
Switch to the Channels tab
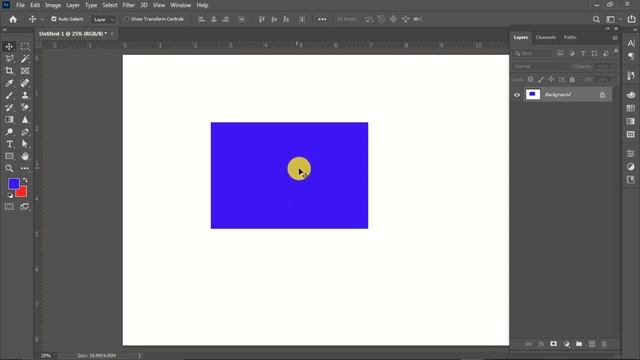[x=545, y=37]
